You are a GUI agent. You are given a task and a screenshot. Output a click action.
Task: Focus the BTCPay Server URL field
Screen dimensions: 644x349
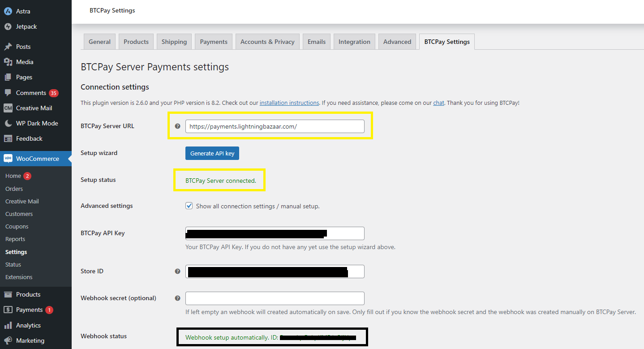[x=275, y=126]
